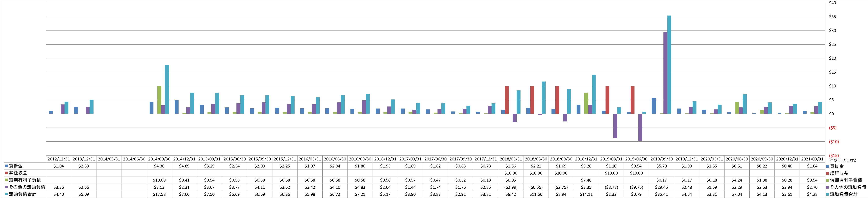Image resolution: width=868 pixels, height=198 pixels.
Task: Click the ($2.99) negative value cell
Action: pos(511,187)
